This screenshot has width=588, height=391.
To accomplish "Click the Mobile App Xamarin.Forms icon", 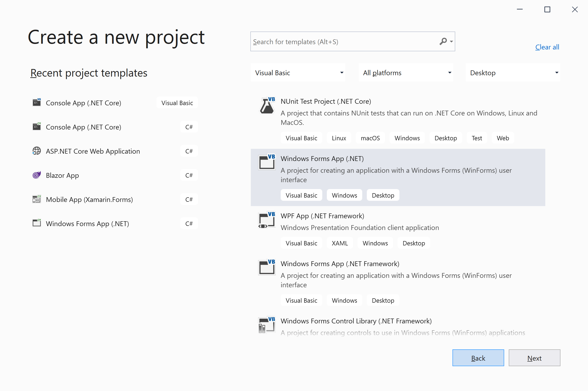I will pos(37,199).
